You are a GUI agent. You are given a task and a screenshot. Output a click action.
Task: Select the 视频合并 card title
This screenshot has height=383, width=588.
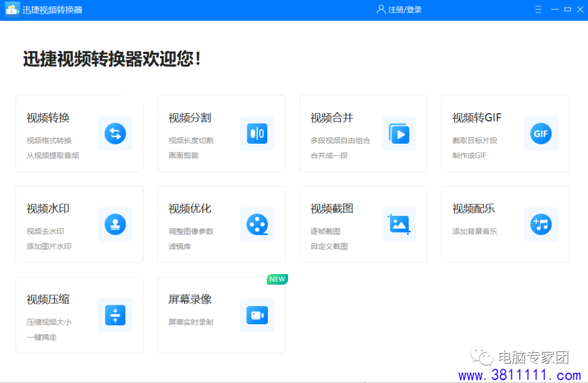tap(332, 118)
